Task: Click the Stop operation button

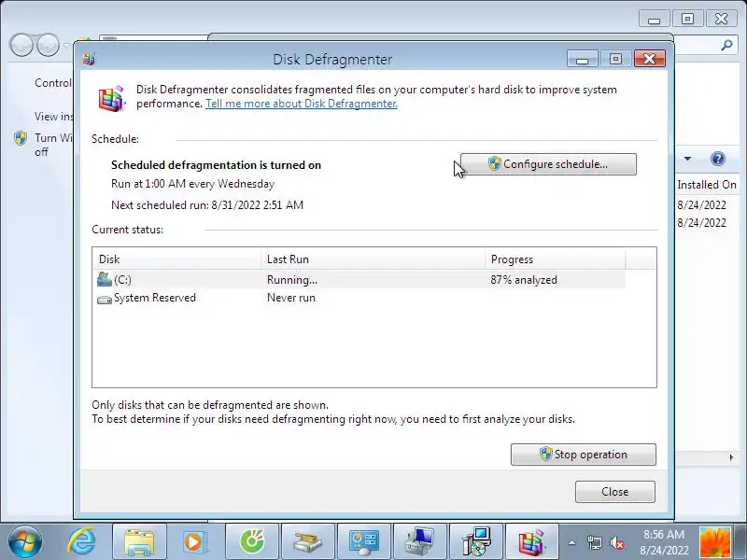Action: tap(583, 455)
